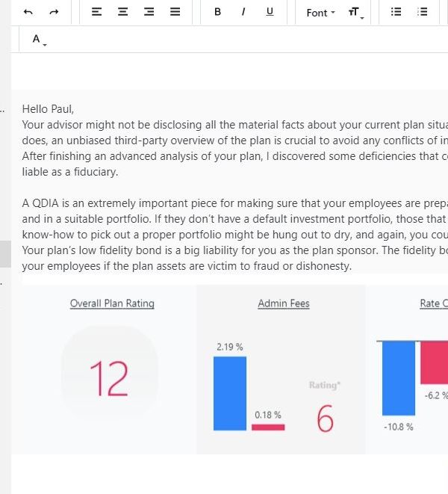Screen dimensions: 448x494
Task: Open the font size dropdown
Action: tap(355, 13)
